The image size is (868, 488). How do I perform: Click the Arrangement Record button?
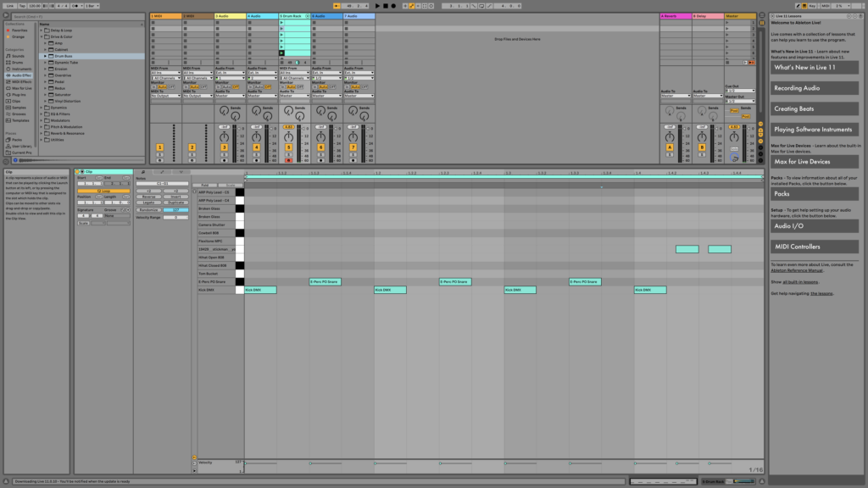[x=393, y=6]
